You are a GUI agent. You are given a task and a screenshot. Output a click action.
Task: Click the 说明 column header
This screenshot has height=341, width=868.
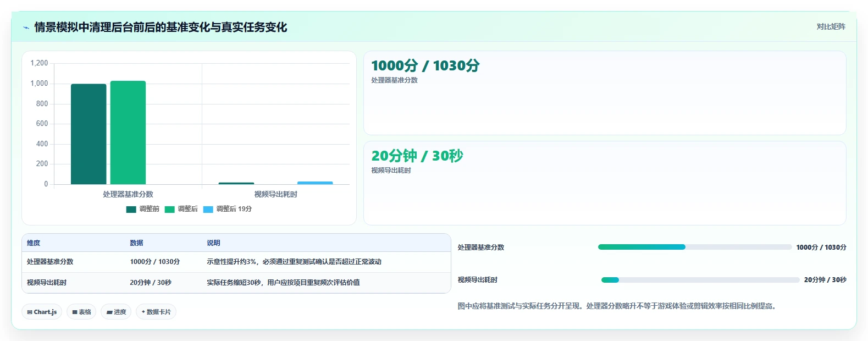point(213,243)
